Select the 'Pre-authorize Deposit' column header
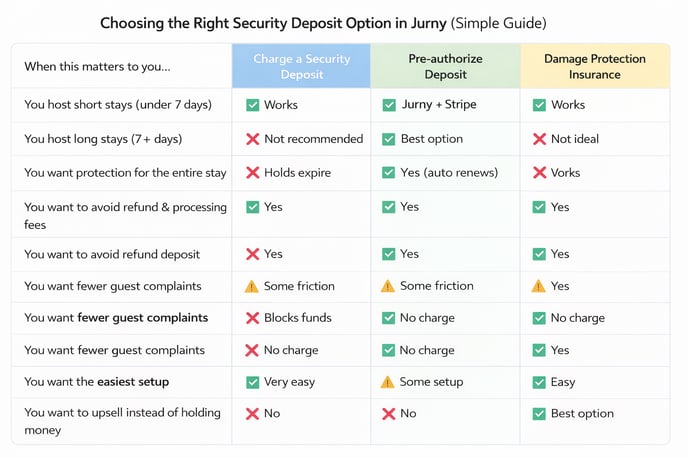688x458 pixels. coord(445,66)
